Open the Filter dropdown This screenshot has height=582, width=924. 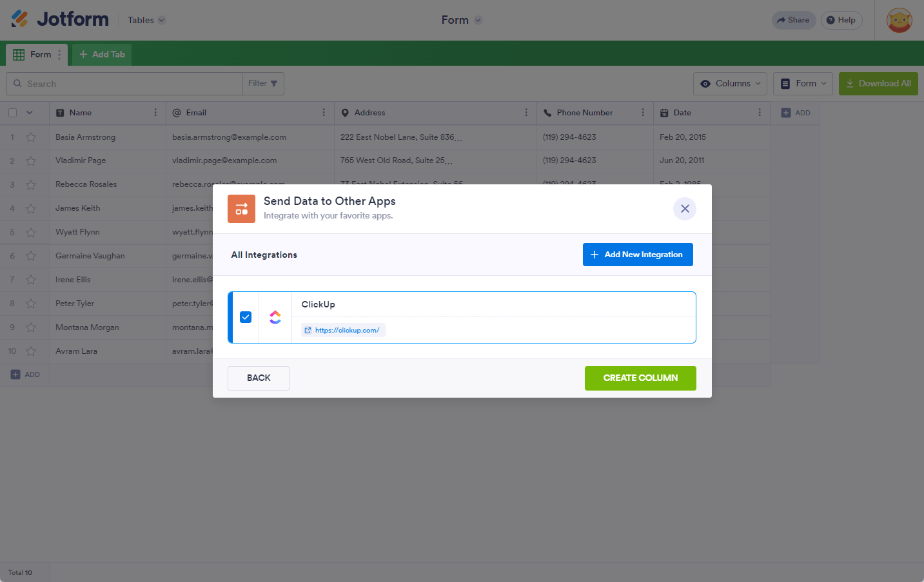(263, 84)
